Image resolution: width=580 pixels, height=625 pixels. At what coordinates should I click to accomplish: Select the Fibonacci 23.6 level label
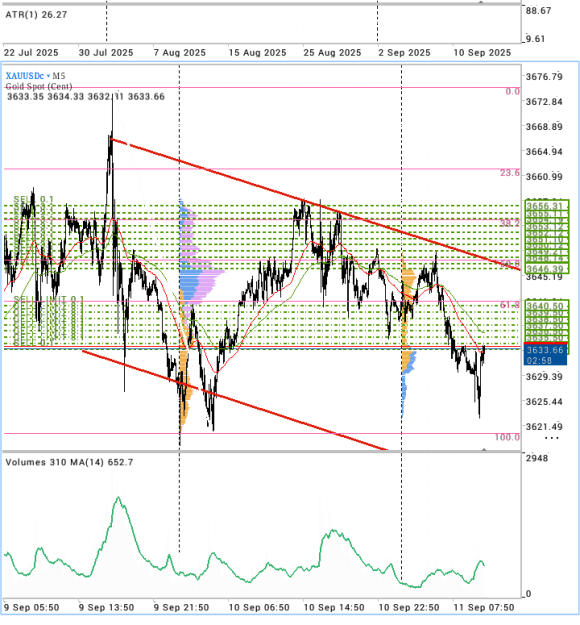point(510,173)
